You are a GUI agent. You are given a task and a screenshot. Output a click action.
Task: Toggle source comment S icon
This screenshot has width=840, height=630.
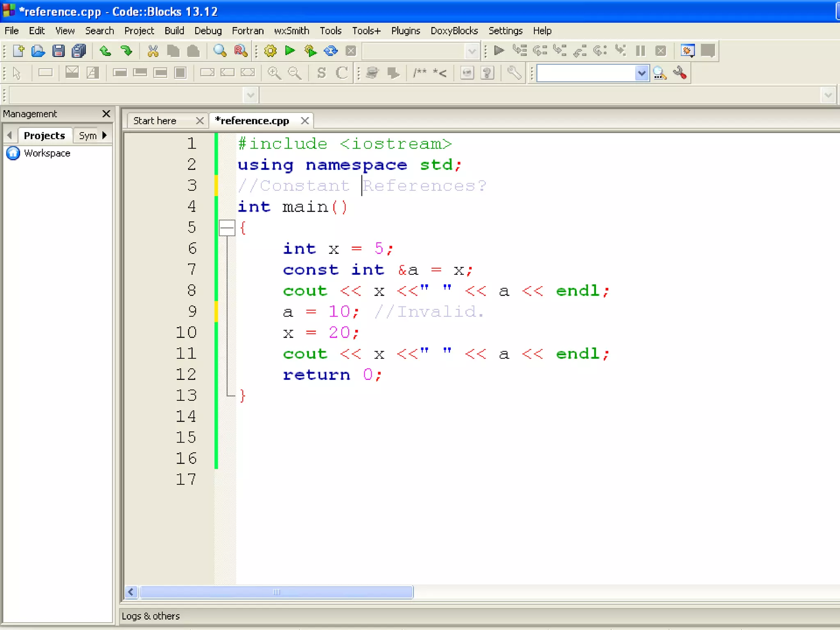322,73
